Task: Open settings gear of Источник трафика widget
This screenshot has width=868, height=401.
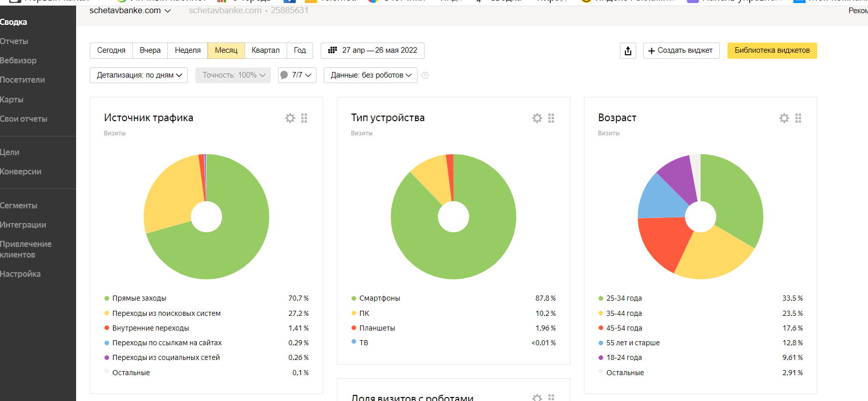Action: [x=290, y=118]
